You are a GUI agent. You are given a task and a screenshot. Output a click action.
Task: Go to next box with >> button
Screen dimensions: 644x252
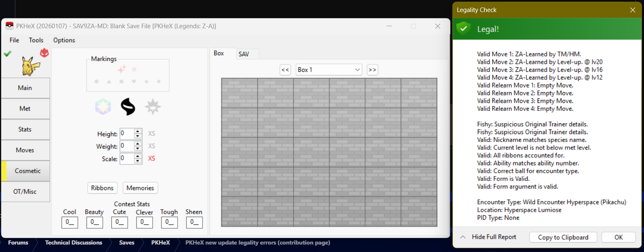point(372,70)
